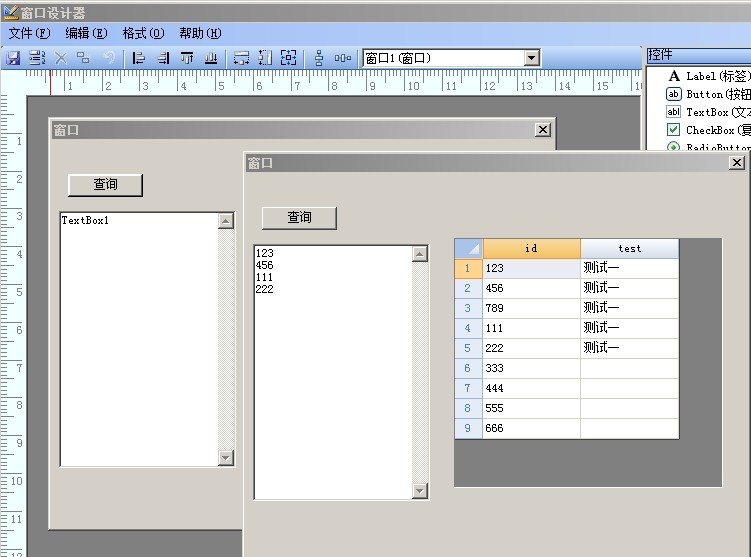Click the align right edges icon
Screen dimensions: 751x557
tap(163, 58)
